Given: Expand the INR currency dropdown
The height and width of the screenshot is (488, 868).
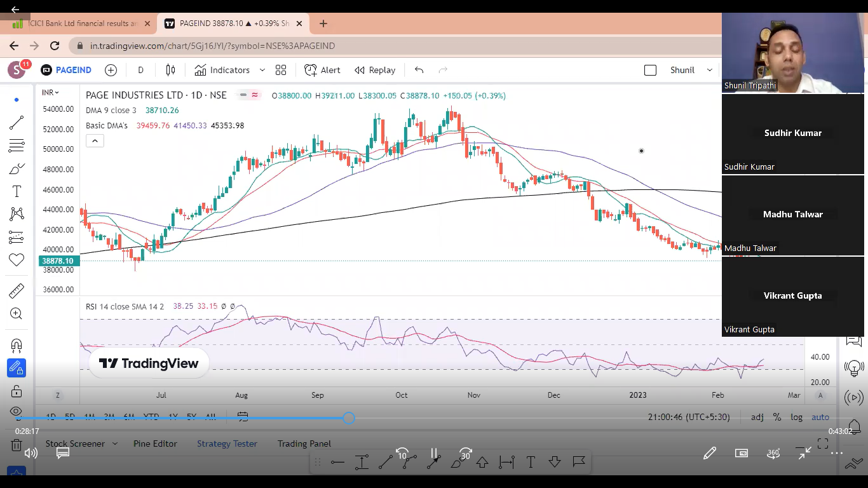Looking at the screenshot, I should (x=50, y=93).
